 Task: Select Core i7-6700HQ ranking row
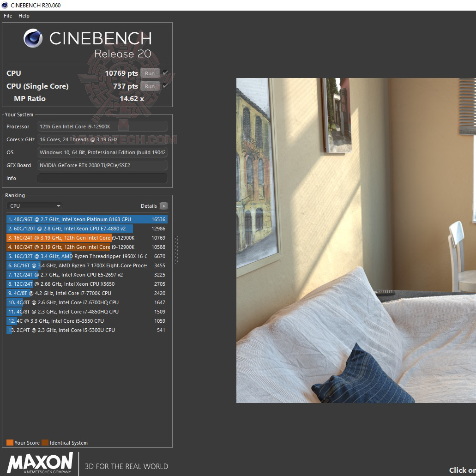87,303
